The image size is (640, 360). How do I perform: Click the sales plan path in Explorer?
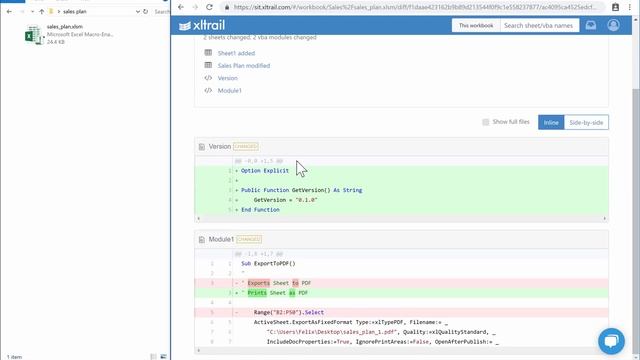[75, 11]
